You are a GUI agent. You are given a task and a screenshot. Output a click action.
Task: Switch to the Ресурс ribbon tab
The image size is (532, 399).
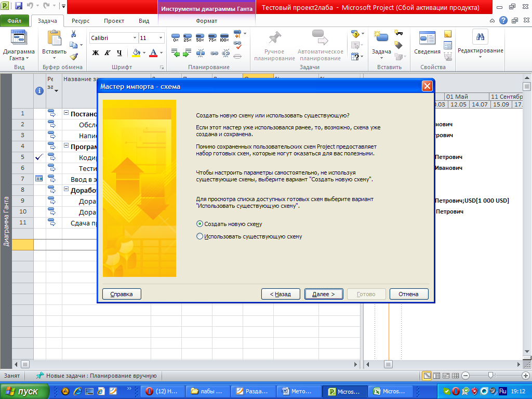coord(81,21)
